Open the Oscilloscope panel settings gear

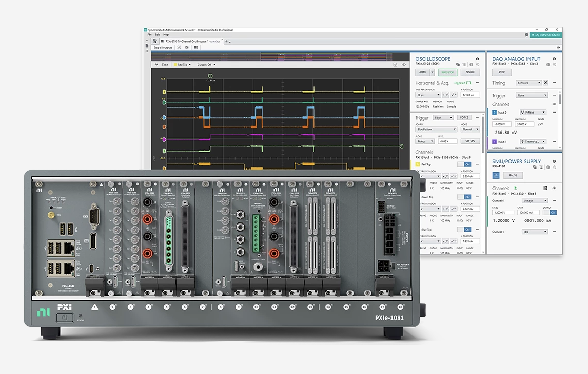pyautogui.click(x=477, y=59)
